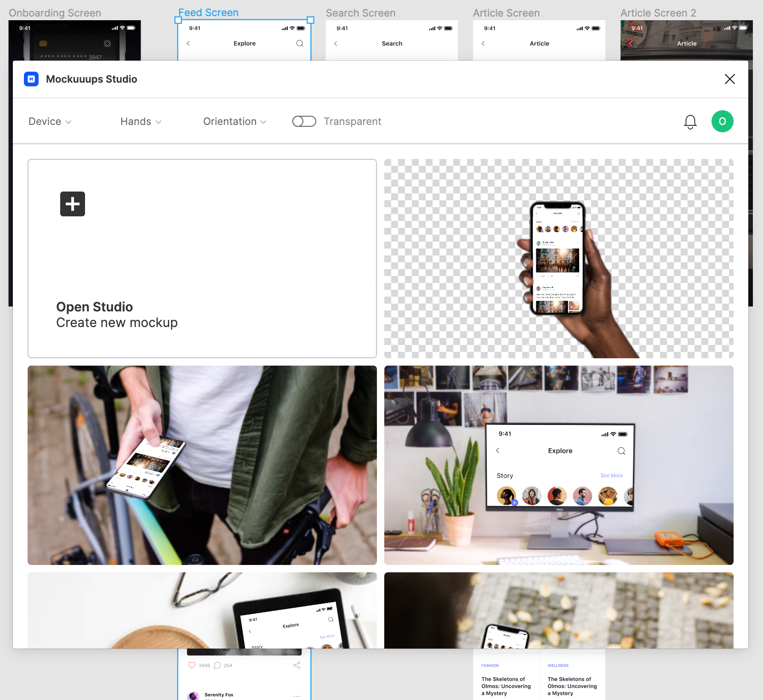
Task: Click the Mockuuups Studio logo icon
Action: click(x=31, y=79)
